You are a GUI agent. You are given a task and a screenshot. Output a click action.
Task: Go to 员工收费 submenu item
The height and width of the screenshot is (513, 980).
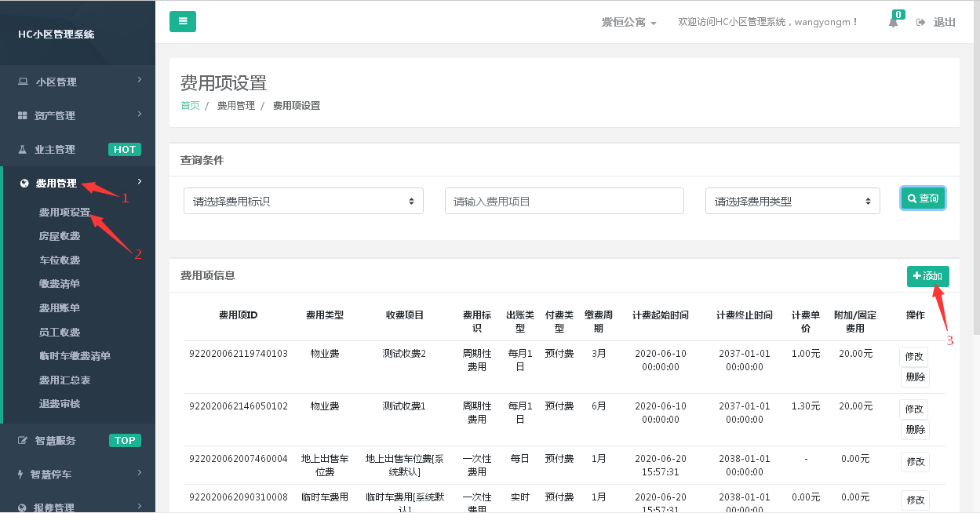60,332
